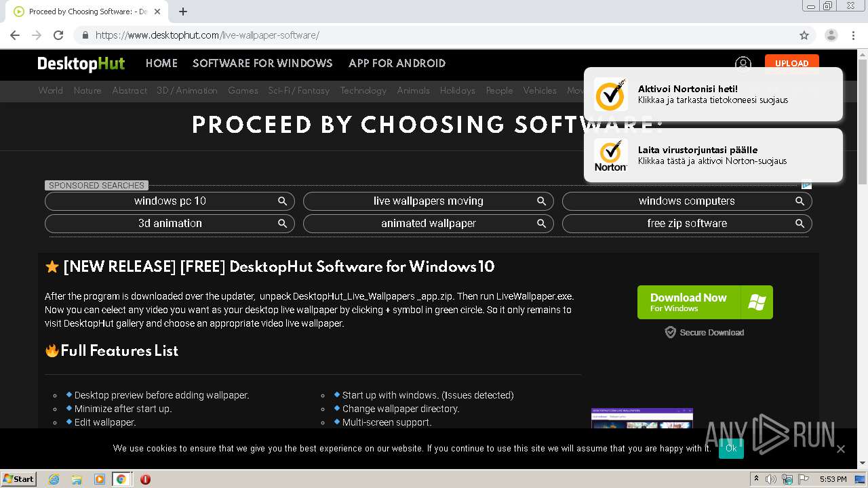Open 'Aktivoi Nortonisi heti!' notification

pyautogui.click(x=713, y=94)
